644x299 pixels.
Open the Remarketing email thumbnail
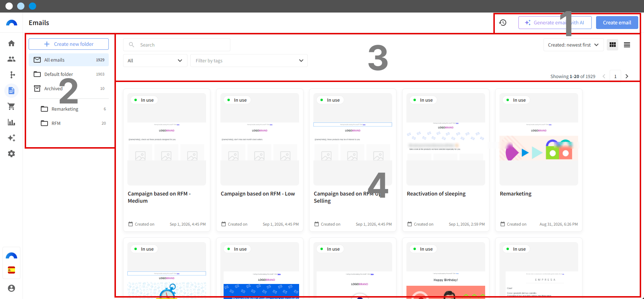pos(539,139)
